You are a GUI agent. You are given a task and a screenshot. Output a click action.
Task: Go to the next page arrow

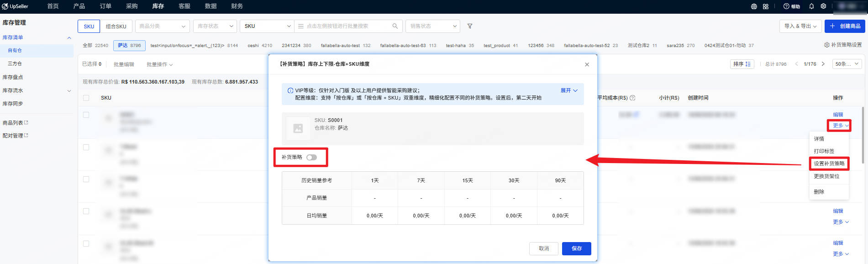click(x=823, y=64)
